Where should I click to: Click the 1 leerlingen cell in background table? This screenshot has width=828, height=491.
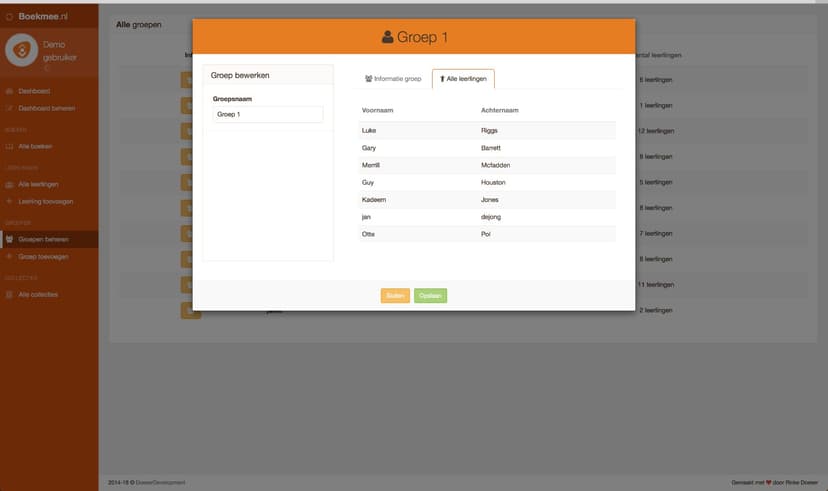[656, 106]
